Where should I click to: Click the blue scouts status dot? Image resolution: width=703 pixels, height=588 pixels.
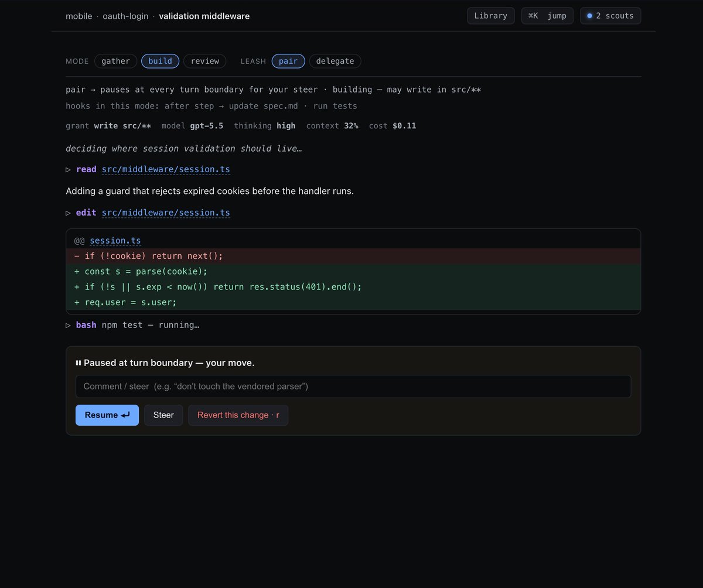tap(590, 16)
